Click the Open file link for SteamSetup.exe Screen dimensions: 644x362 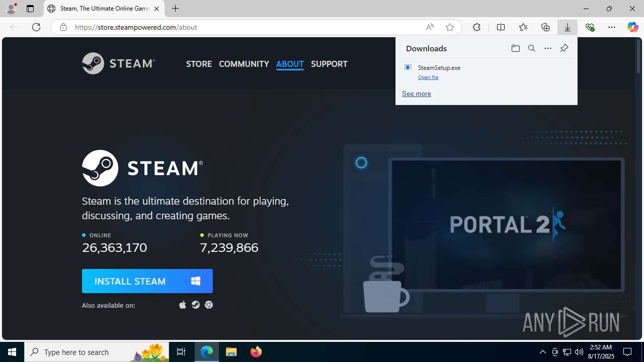[x=428, y=77]
